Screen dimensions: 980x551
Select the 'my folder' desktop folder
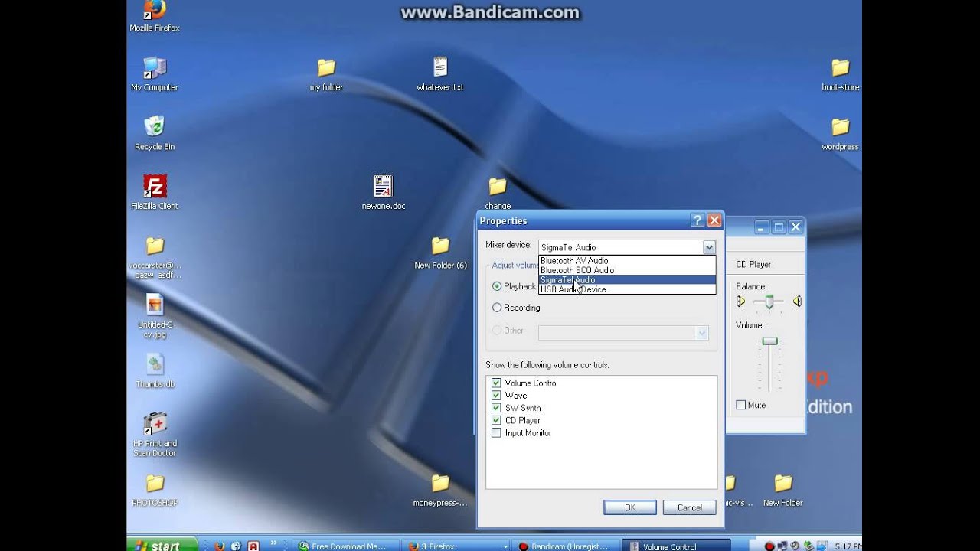point(326,75)
